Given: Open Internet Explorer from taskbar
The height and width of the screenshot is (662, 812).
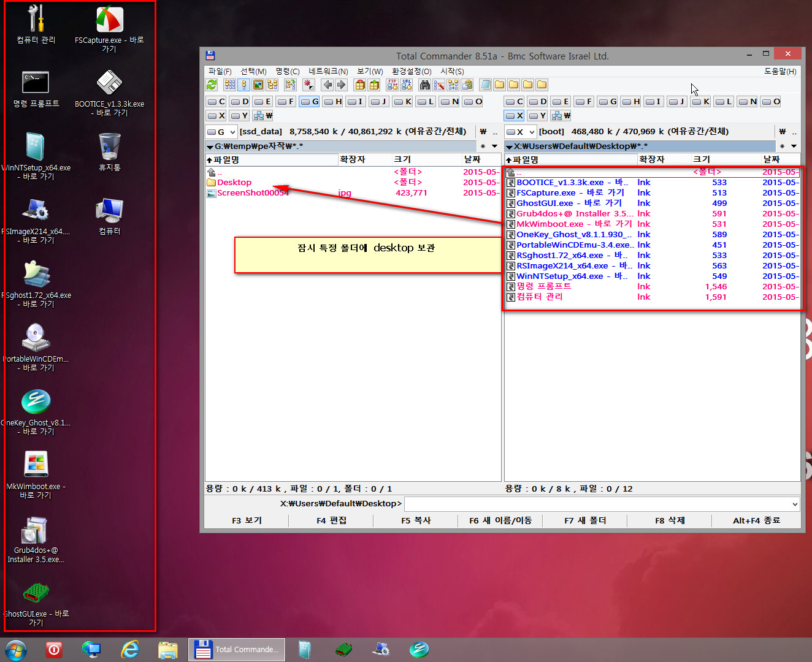Looking at the screenshot, I should point(130,649).
